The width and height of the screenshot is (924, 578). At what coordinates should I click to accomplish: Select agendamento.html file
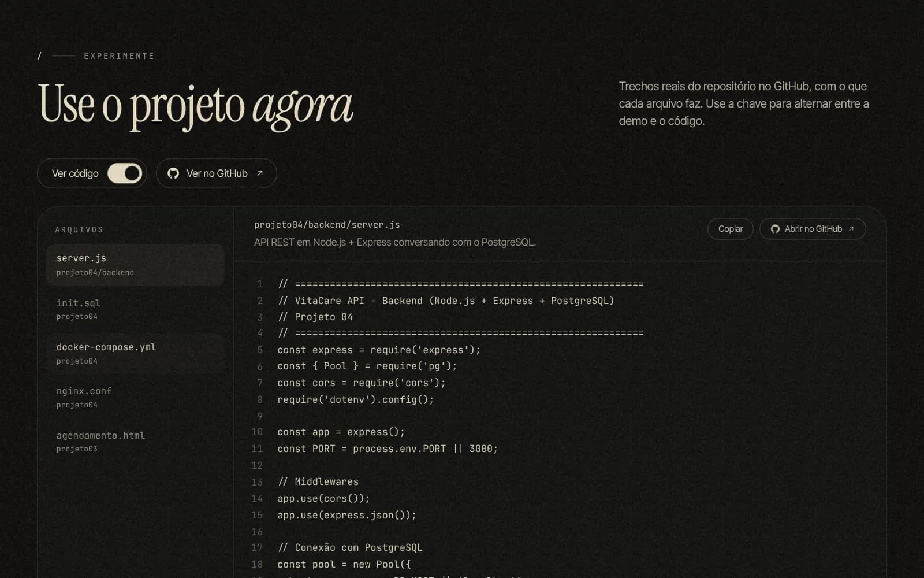click(x=135, y=442)
